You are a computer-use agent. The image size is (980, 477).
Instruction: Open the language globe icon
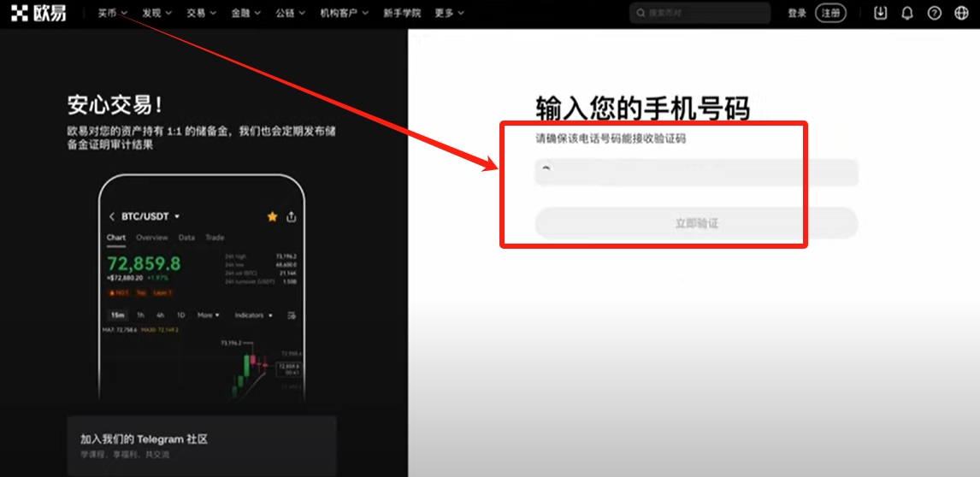point(961,13)
